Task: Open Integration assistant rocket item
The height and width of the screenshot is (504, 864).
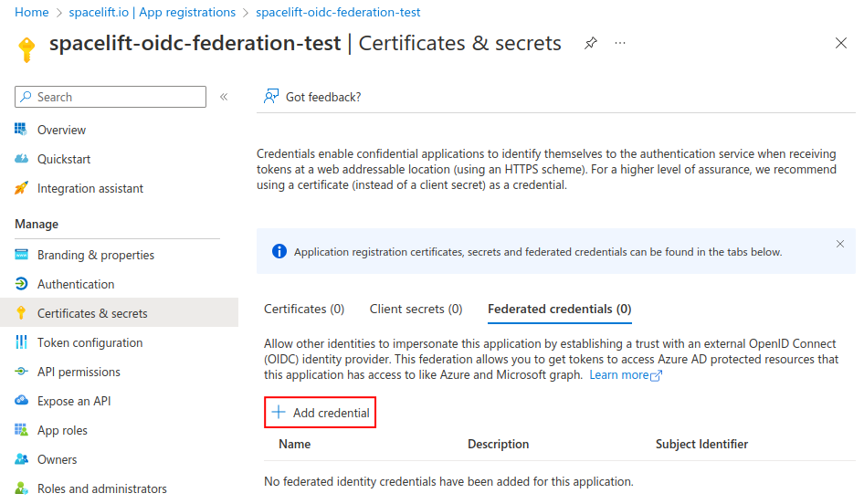Action: click(90, 188)
